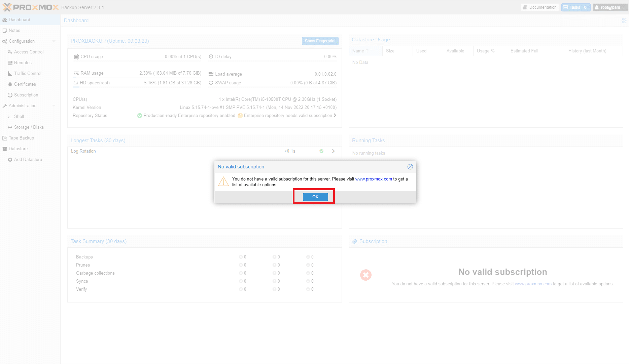
Task: Click the Add Datastore plus icon
Action: (x=10, y=160)
